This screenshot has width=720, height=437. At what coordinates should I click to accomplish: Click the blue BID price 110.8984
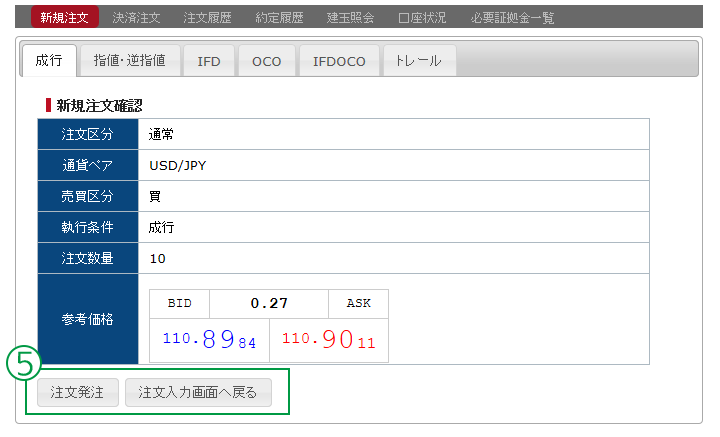[209, 340]
